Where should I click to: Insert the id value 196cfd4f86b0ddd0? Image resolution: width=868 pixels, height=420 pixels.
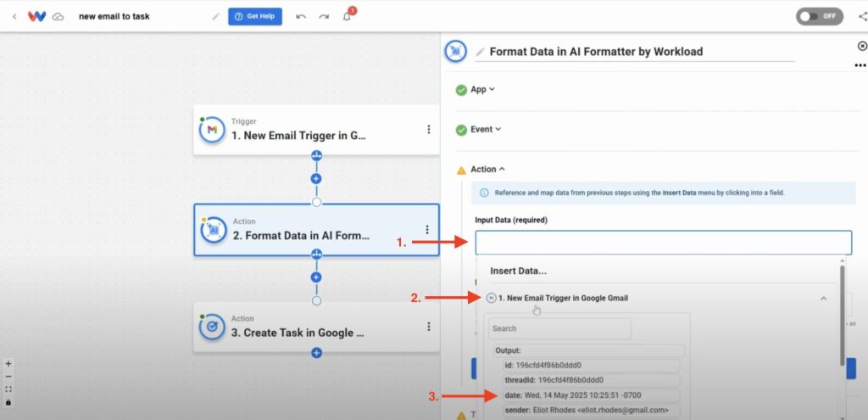(x=591, y=366)
